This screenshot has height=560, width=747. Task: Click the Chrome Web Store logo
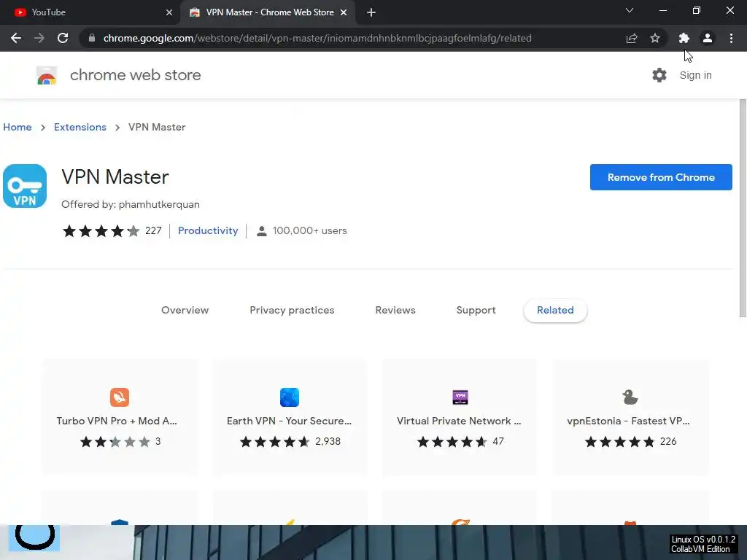point(47,75)
